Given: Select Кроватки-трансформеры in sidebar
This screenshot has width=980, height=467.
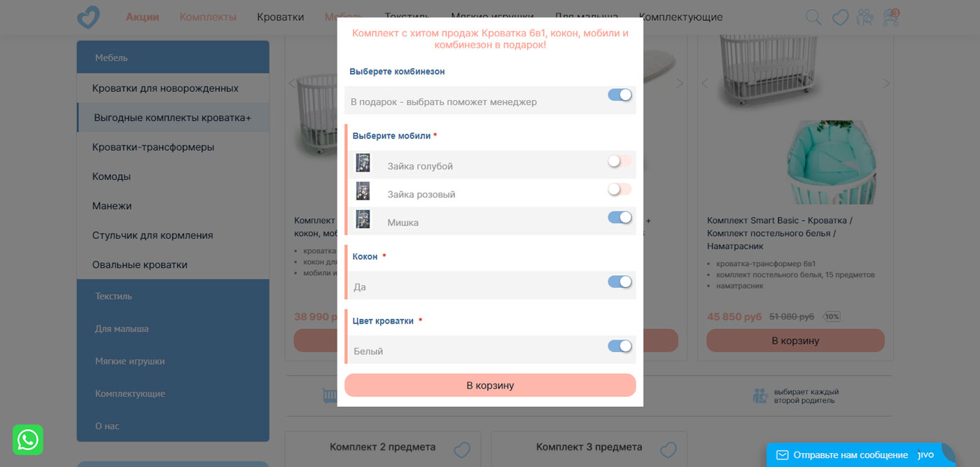Looking at the screenshot, I should click(153, 147).
